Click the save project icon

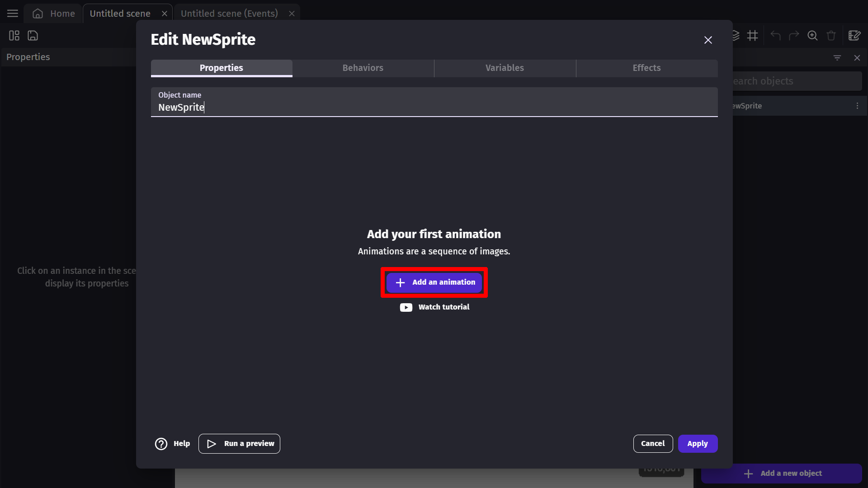[33, 36]
